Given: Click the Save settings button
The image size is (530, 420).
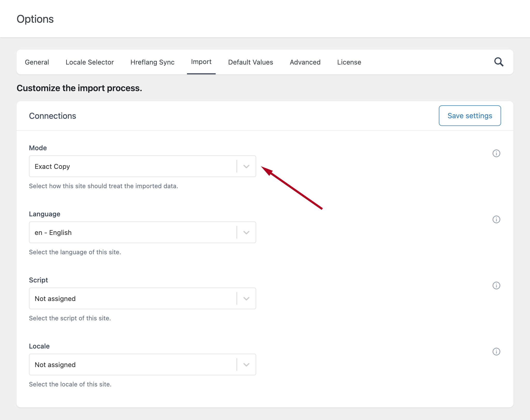Looking at the screenshot, I should (x=470, y=115).
